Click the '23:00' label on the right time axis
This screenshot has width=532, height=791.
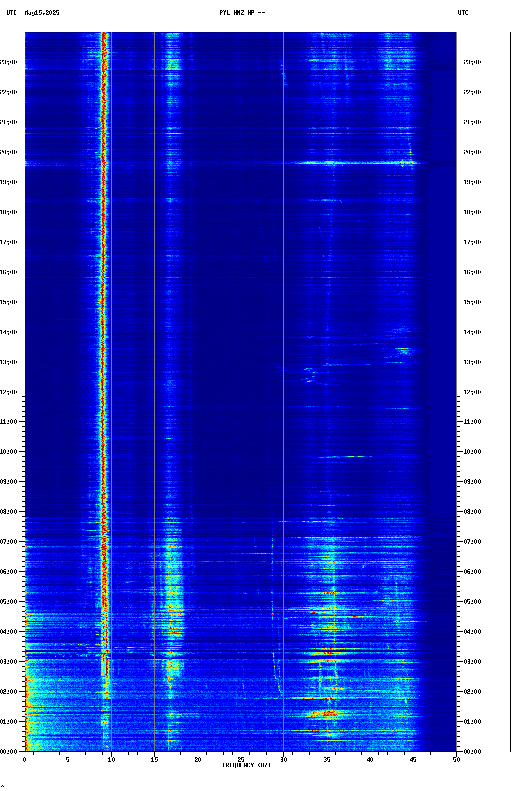[472, 62]
